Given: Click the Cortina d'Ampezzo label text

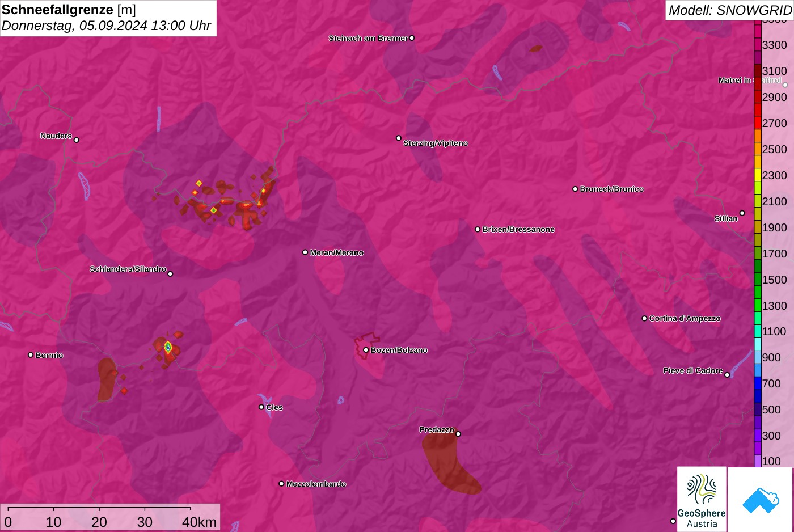Looking at the screenshot, I should (685, 318).
